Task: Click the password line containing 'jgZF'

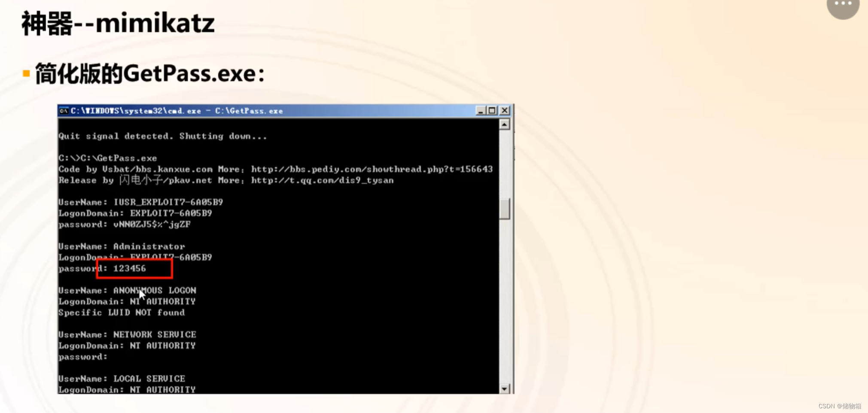Action: coord(125,224)
